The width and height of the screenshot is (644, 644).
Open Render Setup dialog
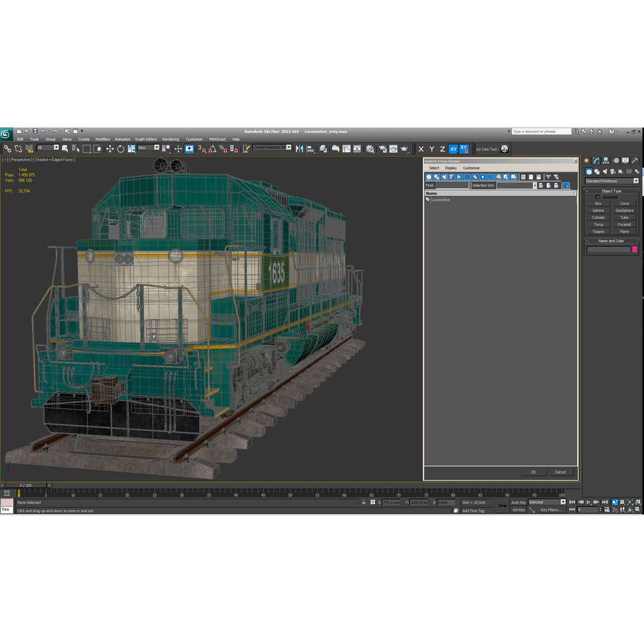pyautogui.click(x=383, y=148)
